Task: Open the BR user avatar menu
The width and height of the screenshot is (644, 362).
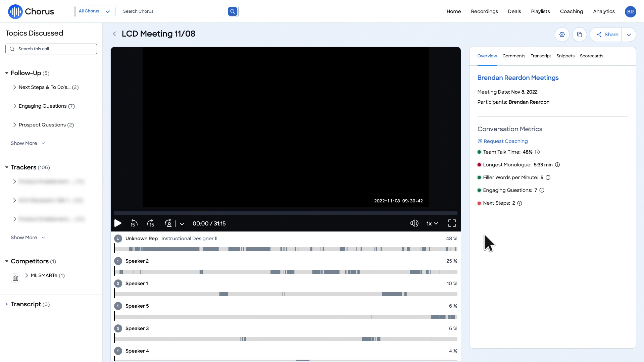Action: (630, 11)
